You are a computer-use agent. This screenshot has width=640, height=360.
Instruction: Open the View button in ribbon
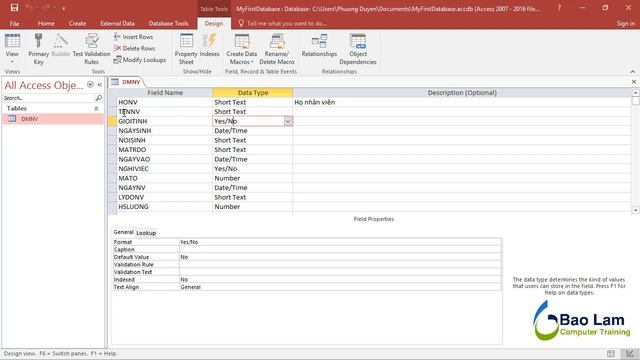[x=12, y=49]
